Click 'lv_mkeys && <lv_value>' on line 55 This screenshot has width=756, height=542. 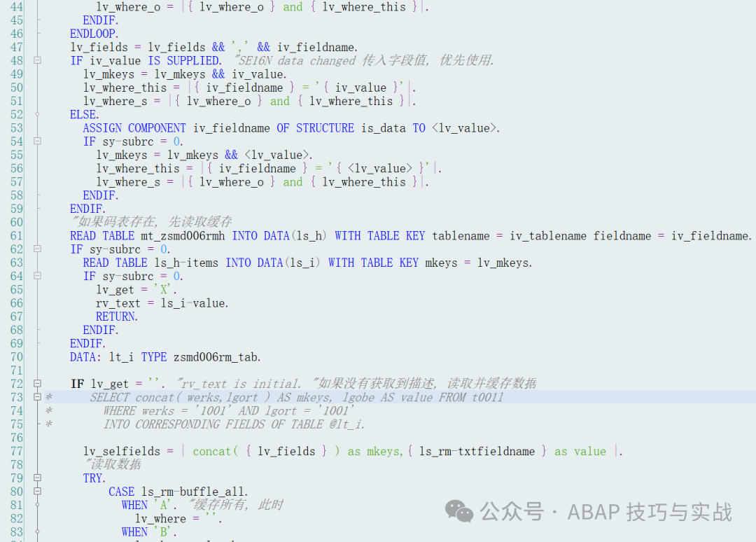[239, 155]
